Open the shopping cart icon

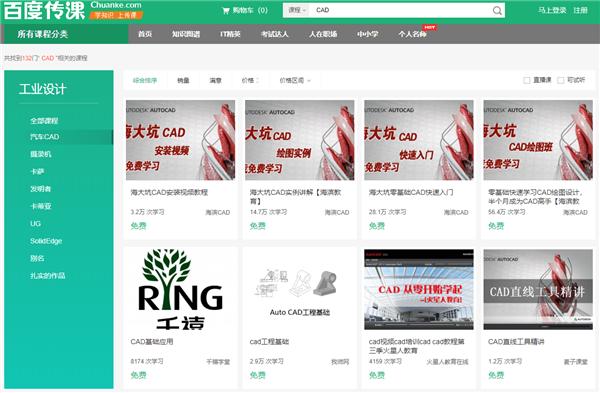pos(226,10)
